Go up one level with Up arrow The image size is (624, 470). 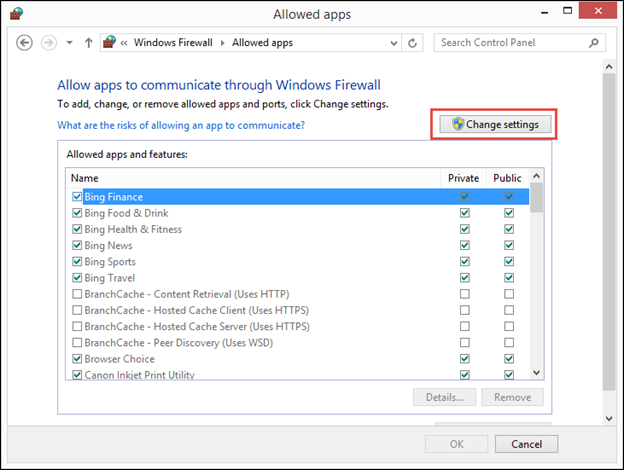[x=89, y=43]
